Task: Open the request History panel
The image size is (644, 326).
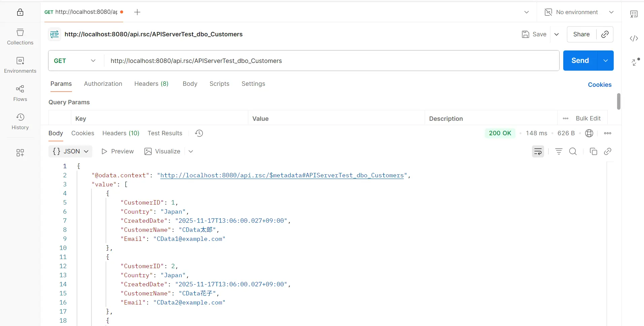Action: pos(20,121)
